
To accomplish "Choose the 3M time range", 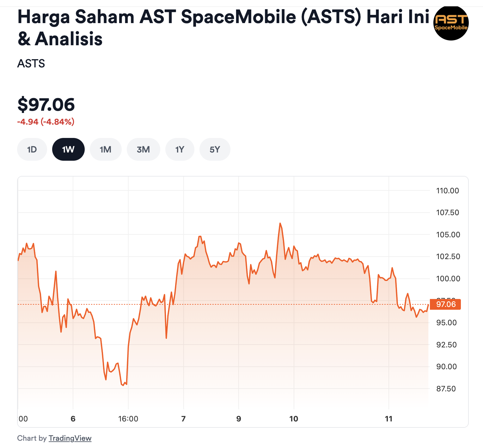I will [x=143, y=149].
